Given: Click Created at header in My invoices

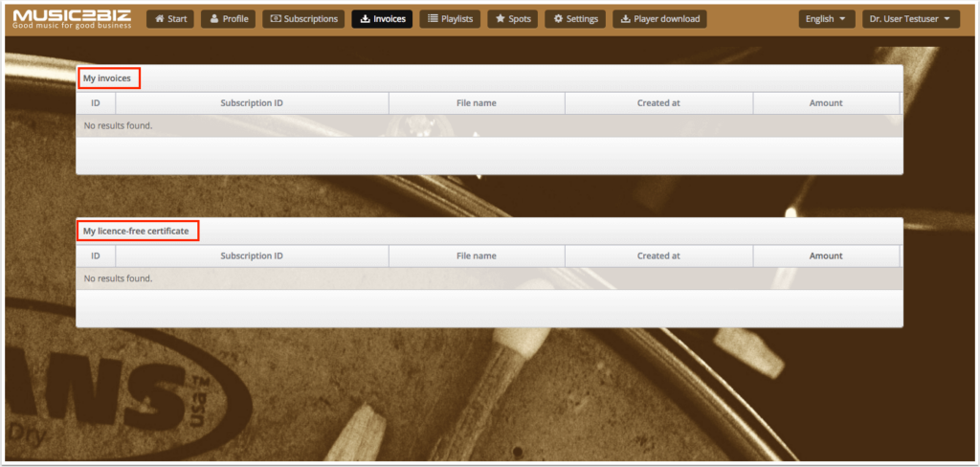Looking at the screenshot, I should 658,103.
